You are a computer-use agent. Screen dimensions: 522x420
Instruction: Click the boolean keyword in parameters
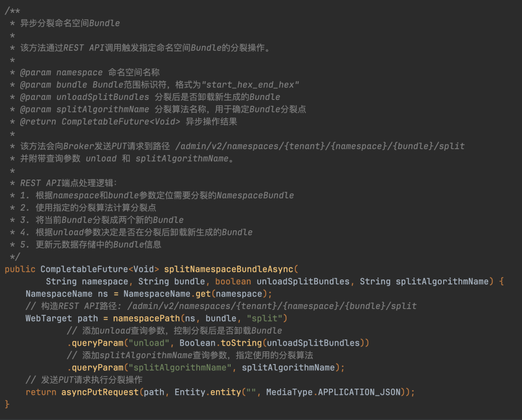[x=233, y=281]
